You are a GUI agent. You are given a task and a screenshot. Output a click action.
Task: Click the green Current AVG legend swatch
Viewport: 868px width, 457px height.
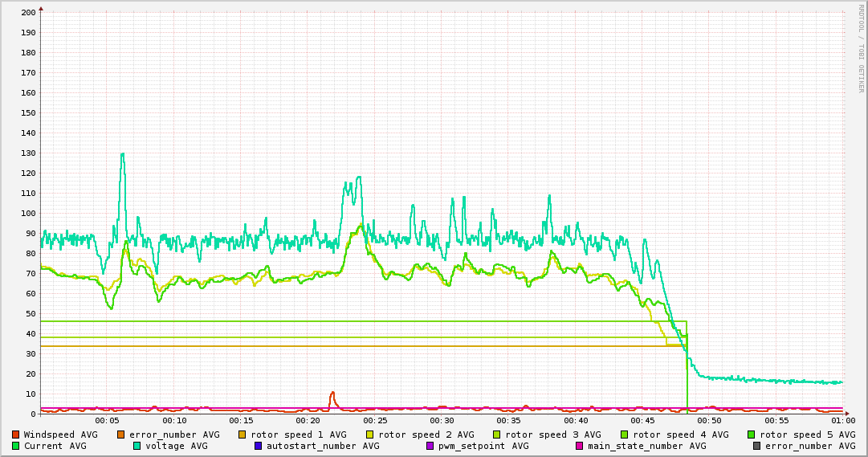tap(16, 446)
